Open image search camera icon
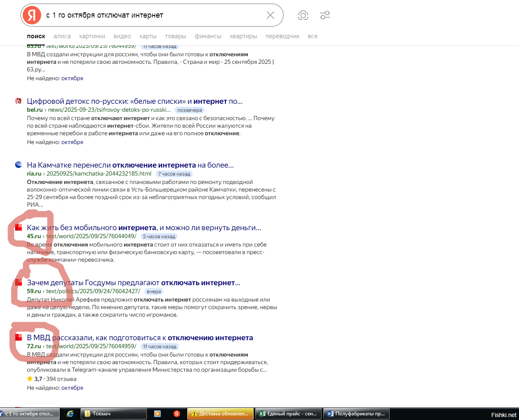Image resolution: width=519 pixels, height=420 pixels. 303,15
